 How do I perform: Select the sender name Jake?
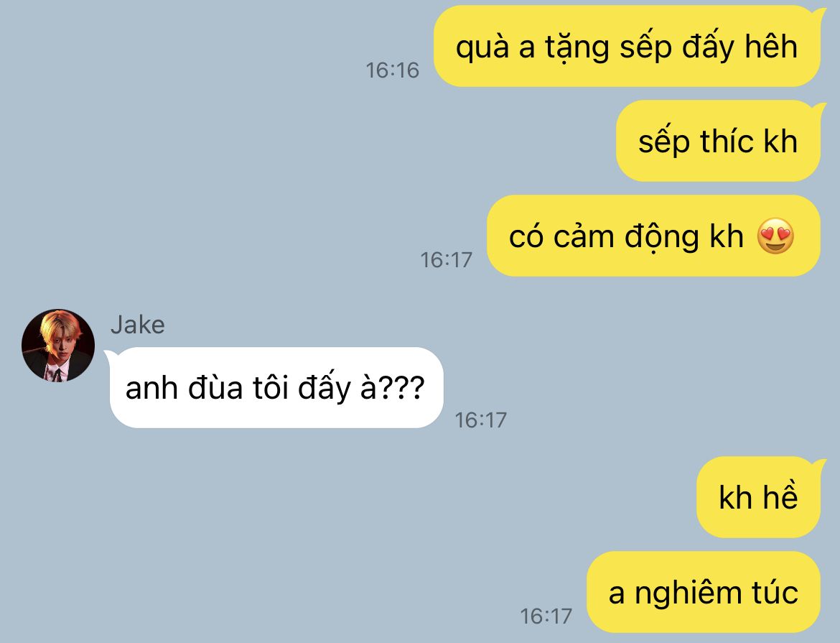point(138,325)
